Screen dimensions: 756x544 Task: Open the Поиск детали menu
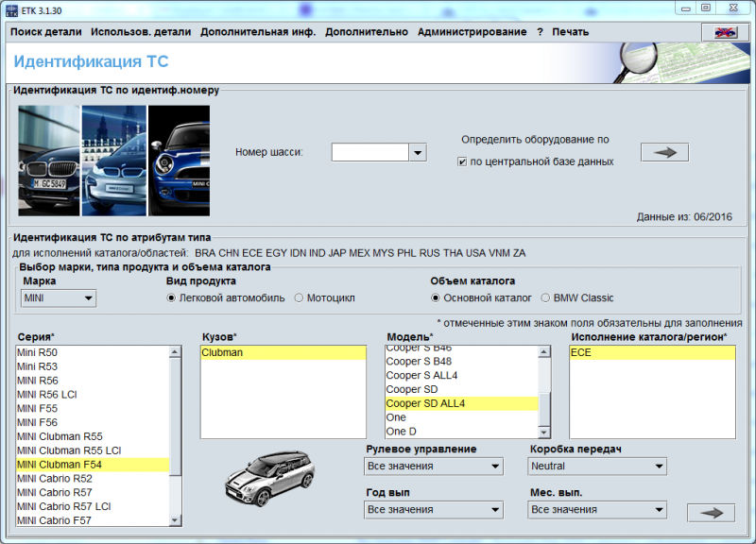click(45, 32)
